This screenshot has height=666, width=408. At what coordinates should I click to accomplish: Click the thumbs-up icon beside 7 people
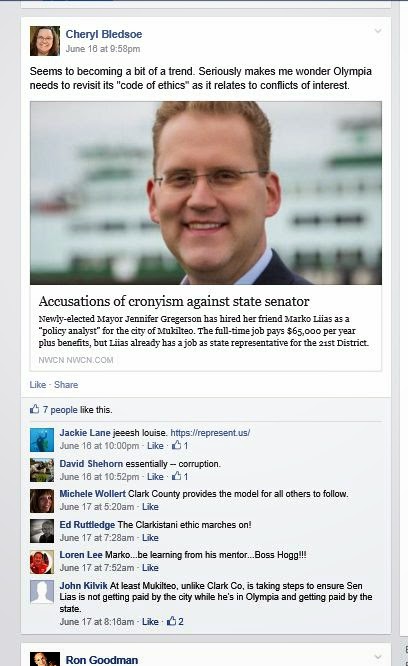[34, 409]
